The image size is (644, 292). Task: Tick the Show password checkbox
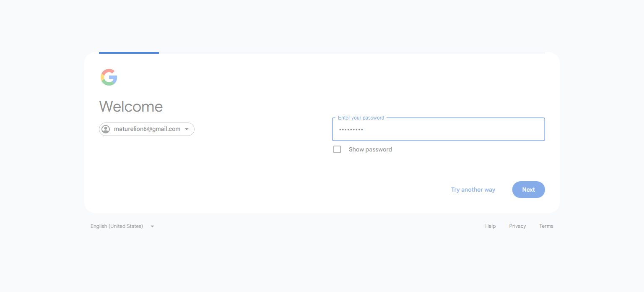click(x=337, y=149)
